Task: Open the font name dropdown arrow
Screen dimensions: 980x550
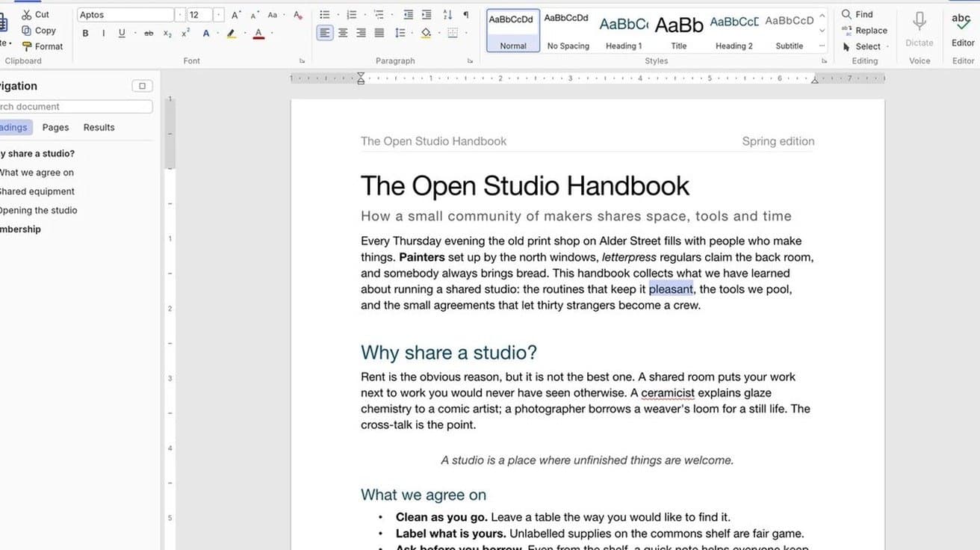Action: [180, 15]
